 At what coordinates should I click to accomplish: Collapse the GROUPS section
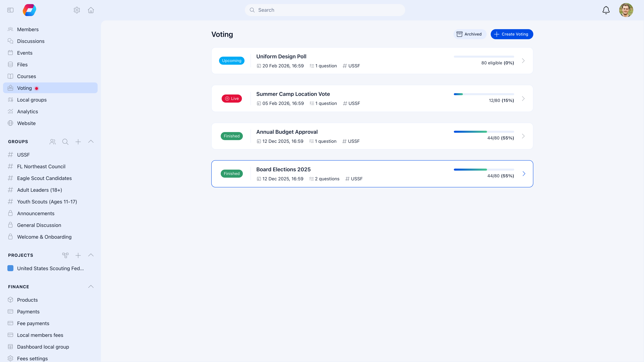(91, 141)
